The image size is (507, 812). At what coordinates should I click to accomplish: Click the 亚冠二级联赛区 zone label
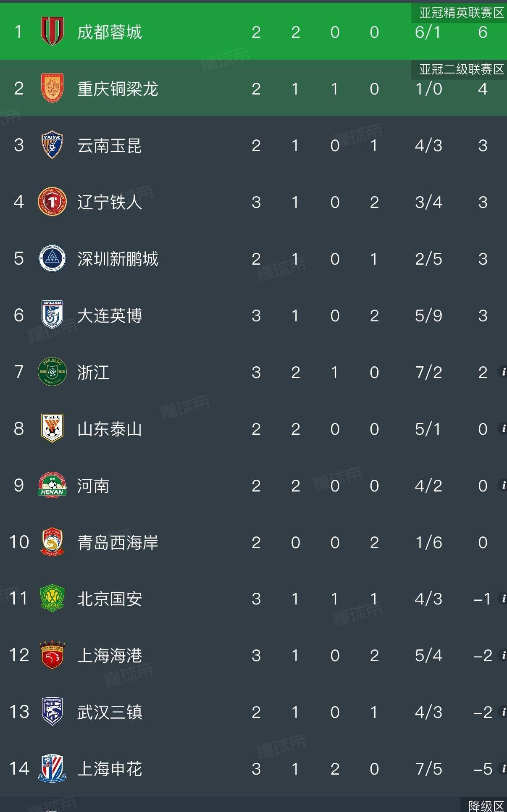point(461,69)
